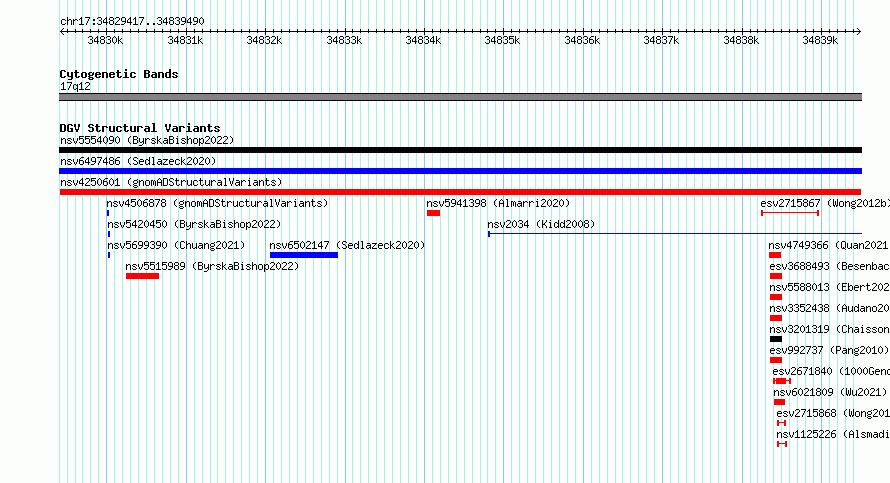Click nsv5420450 (ByrskaBishop2022) label
Image resolution: width=890 pixels, height=483 pixels.
click(194, 224)
